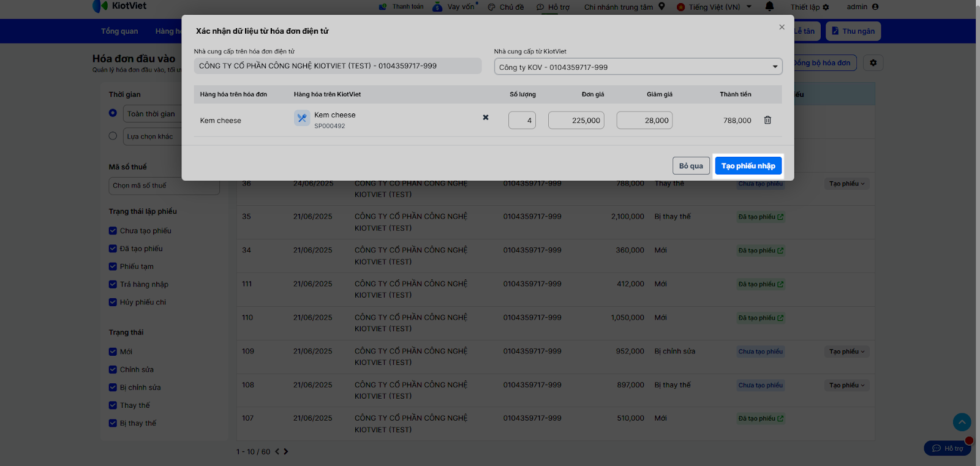Open Đã tạo phiếu link in row 110
The height and width of the screenshot is (466, 980).
[761, 318]
